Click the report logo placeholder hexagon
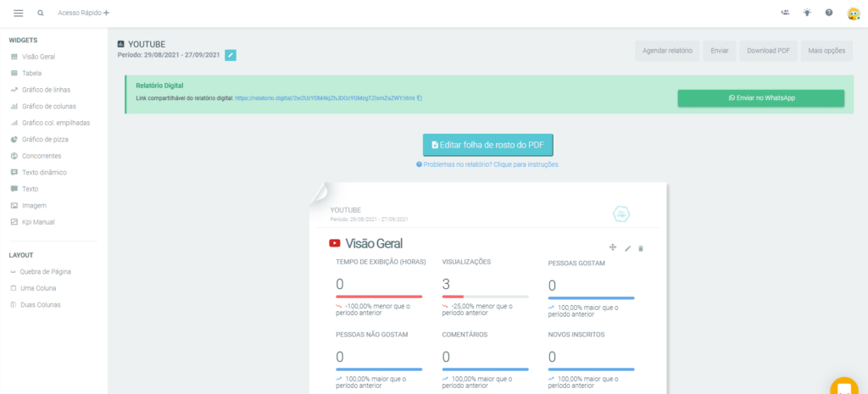The image size is (868, 394). point(621,214)
